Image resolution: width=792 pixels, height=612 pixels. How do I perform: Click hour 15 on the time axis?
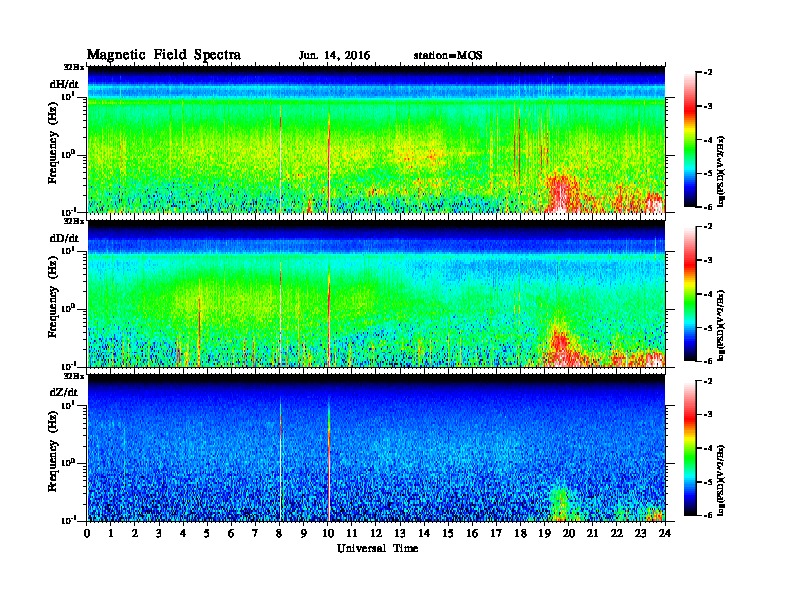(x=448, y=534)
